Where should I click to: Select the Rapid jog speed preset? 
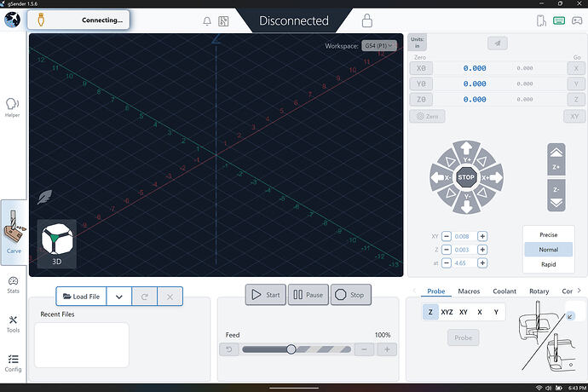pos(548,264)
